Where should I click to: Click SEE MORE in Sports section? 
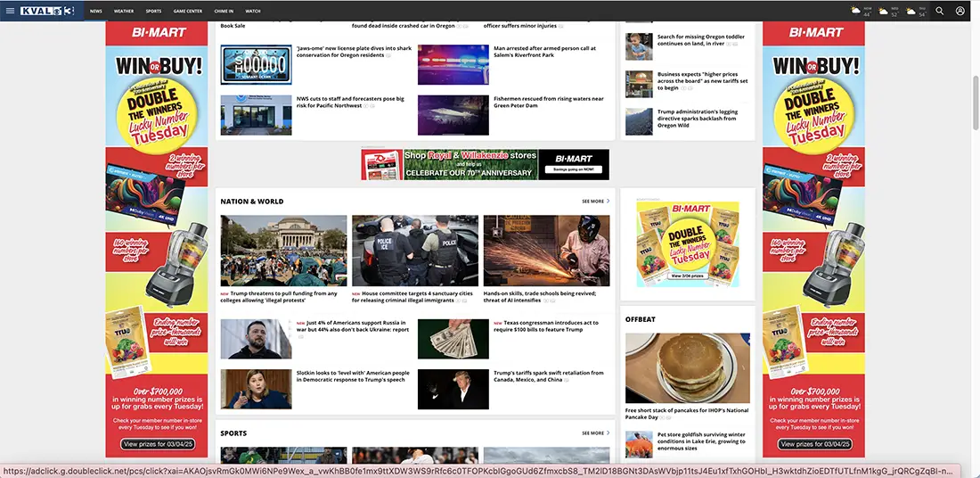(592, 433)
